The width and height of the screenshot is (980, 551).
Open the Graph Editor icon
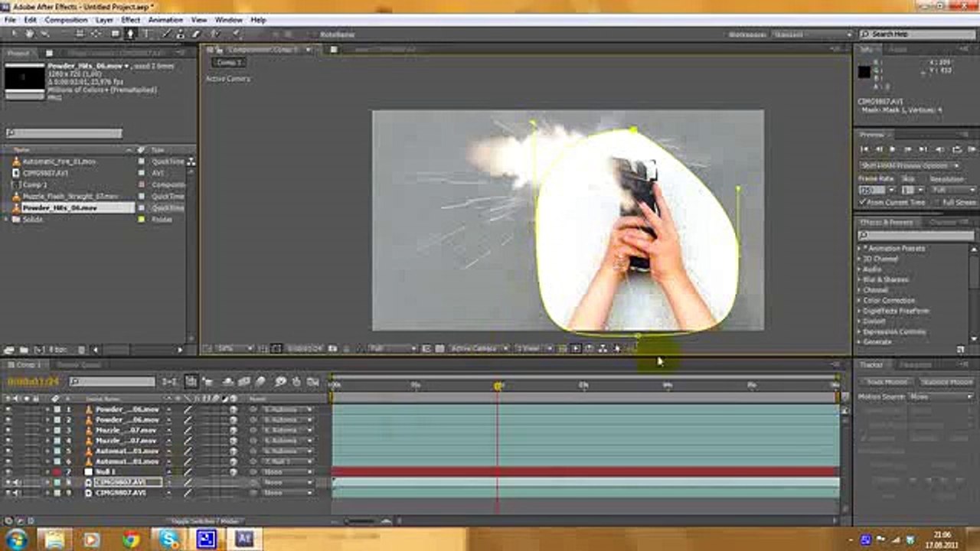[x=312, y=381]
